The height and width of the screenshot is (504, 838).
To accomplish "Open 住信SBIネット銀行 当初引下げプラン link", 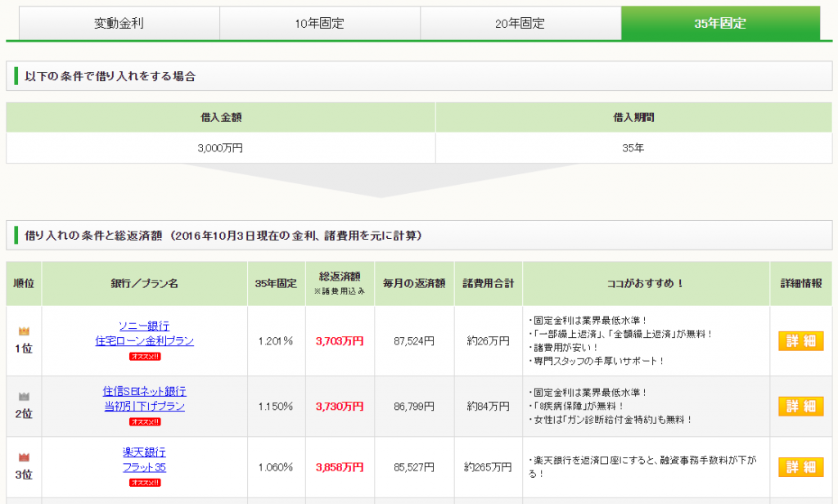I will pos(144,398).
